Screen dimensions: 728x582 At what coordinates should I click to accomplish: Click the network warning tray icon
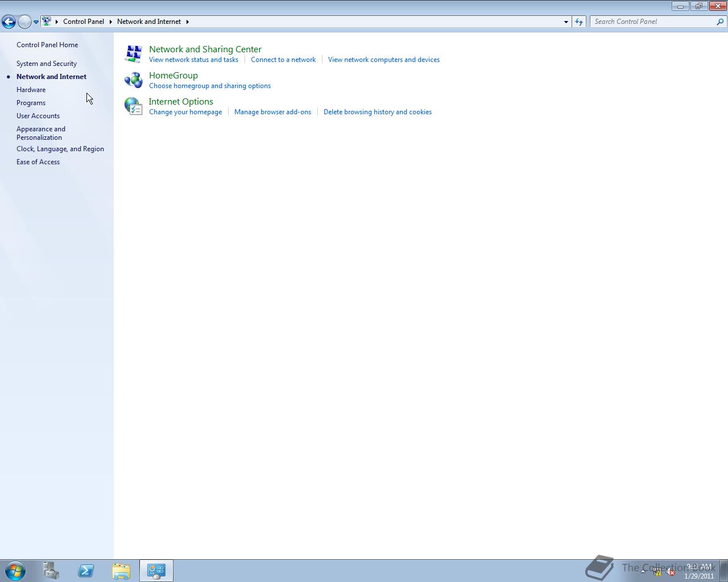[x=657, y=572]
